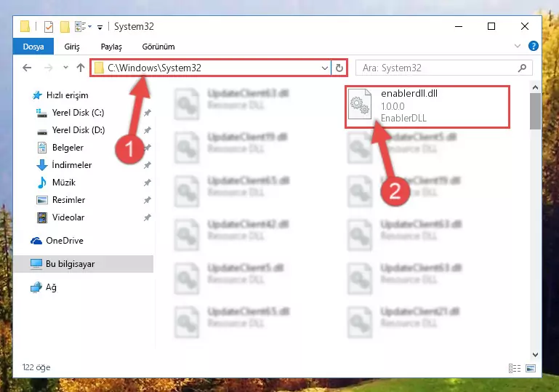Image resolution: width=559 pixels, height=392 pixels.
Task: Click the enablerdll.dll gear file icon
Action: tap(360, 104)
